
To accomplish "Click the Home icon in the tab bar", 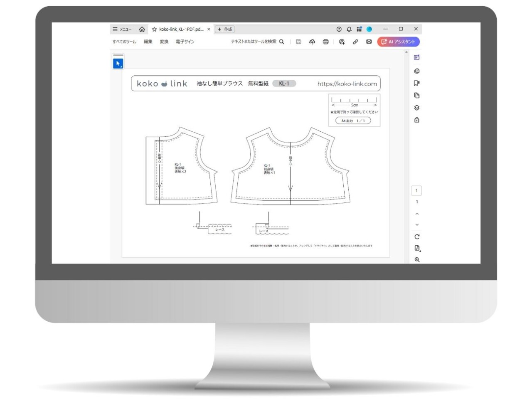I will click(x=142, y=29).
